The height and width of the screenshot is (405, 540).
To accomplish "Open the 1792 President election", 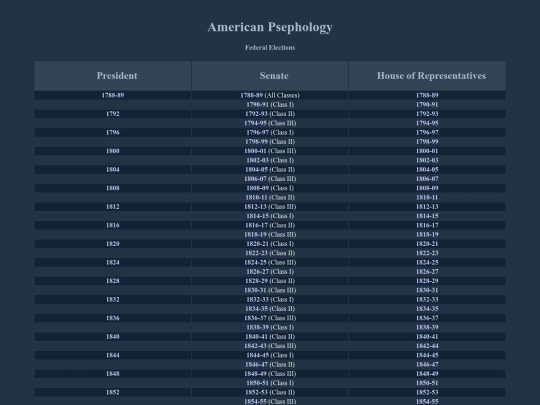I will 113,114.
